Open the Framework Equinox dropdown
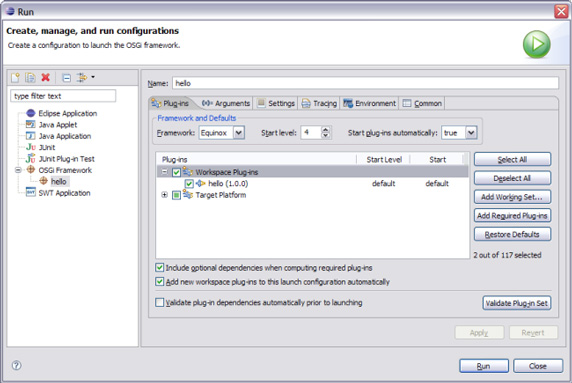 (x=239, y=133)
